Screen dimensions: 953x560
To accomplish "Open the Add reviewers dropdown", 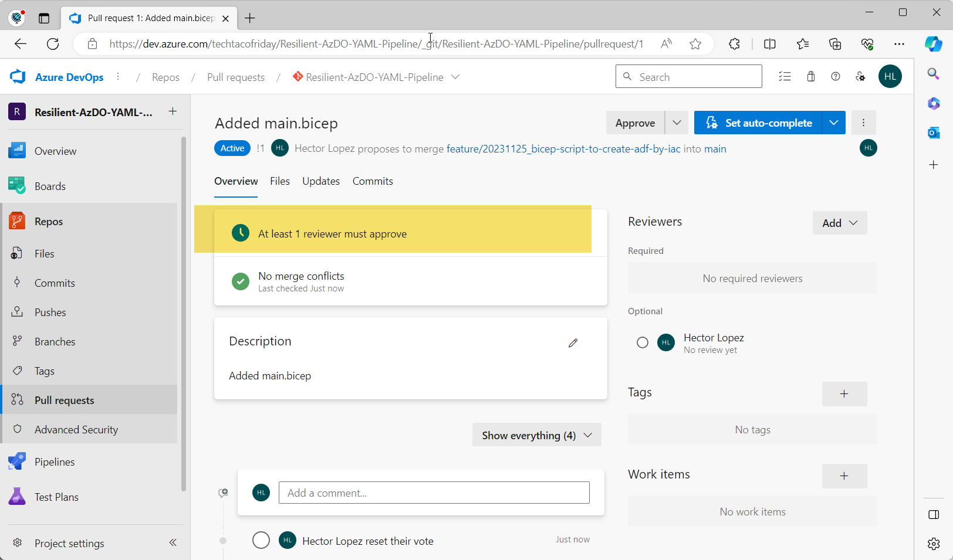I will point(840,223).
